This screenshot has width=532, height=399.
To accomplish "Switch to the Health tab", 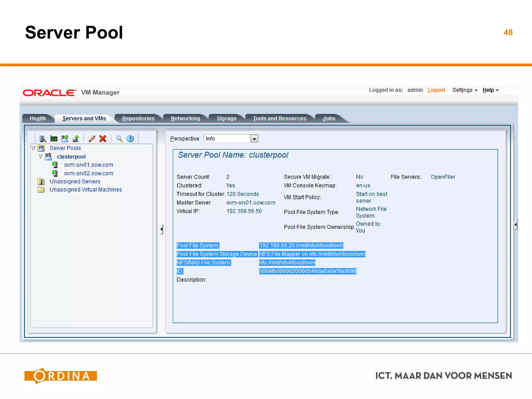I will (x=38, y=118).
